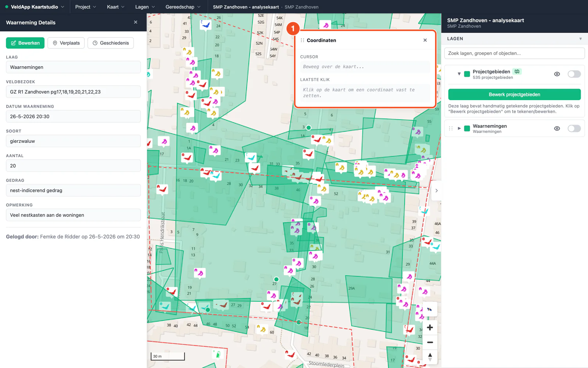This screenshot has height=368, width=588.
Task: Open the Project menu
Action: coord(86,7)
